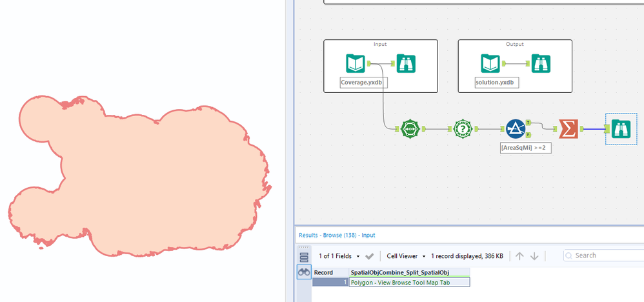This screenshot has height=302, width=644.
Task: Click the SpatialObjCombine_Split_SpatialObj column header
Action: [410, 272]
